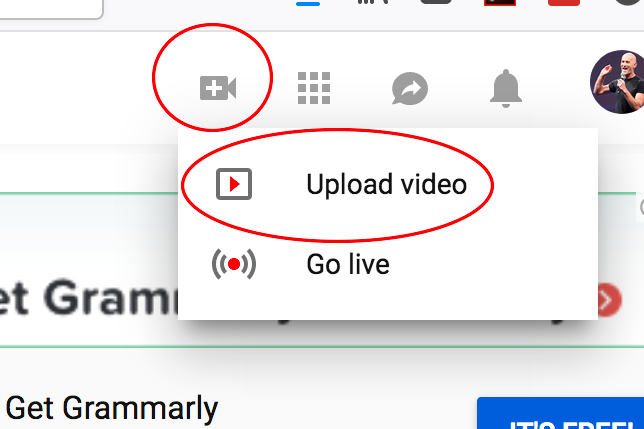Show notifications via the bell icon

click(x=506, y=88)
